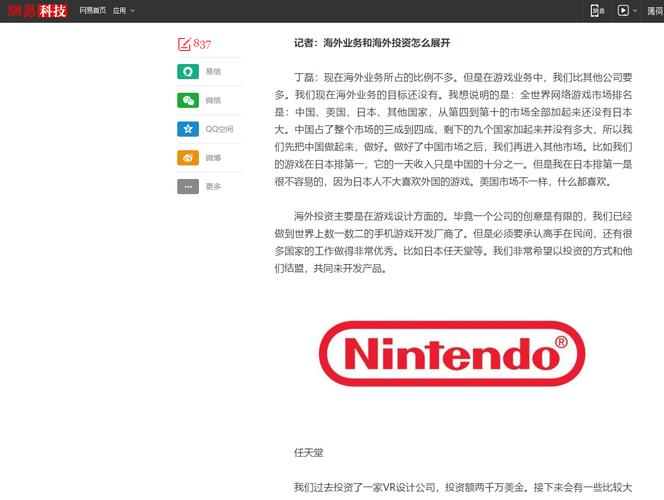Screen dimensions: 664x500
Task: Click the 易信 share label
Action: [x=213, y=72]
